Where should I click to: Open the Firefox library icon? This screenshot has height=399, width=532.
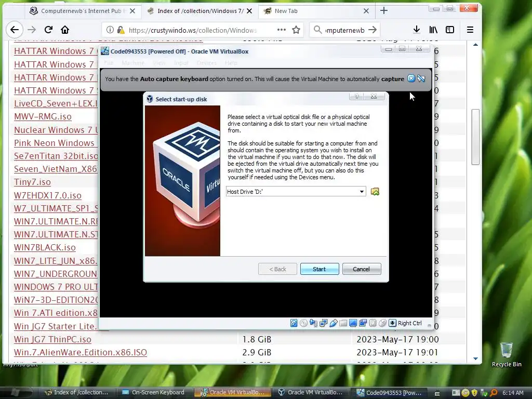433,30
